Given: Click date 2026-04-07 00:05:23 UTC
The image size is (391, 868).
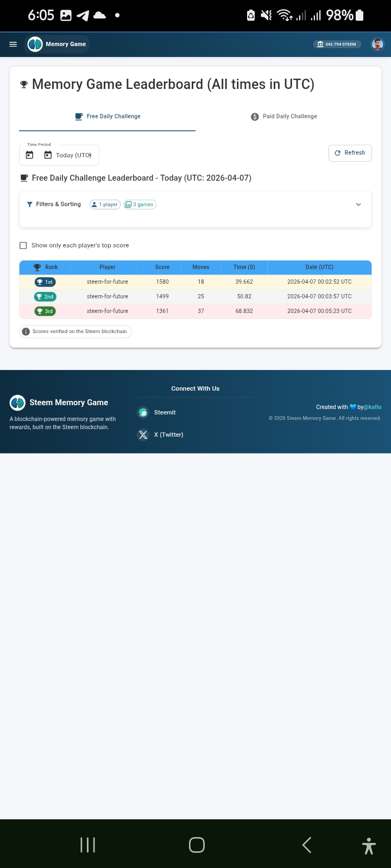Looking at the screenshot, I should pyautogui.click(x=319, y=311).
